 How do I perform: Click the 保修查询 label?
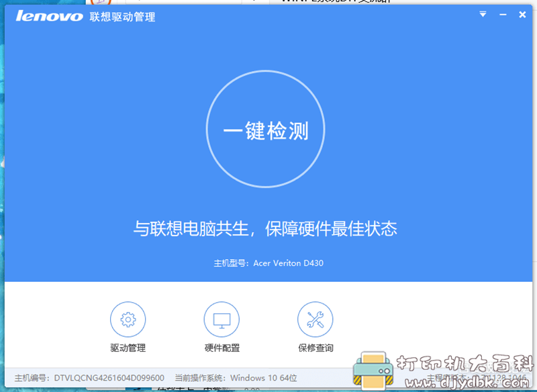click(315, 348)
